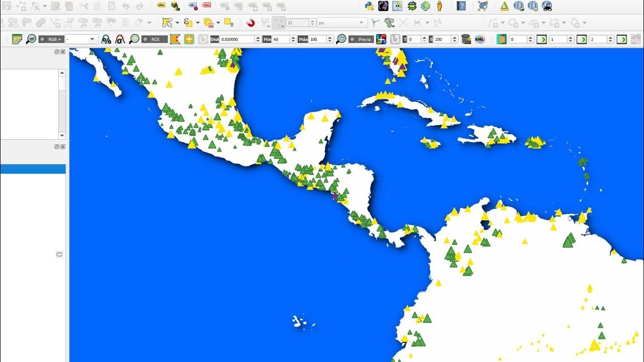Zoom to ROI magnifier icon
This screenshot has width=644, height=362.
[134, 39]
